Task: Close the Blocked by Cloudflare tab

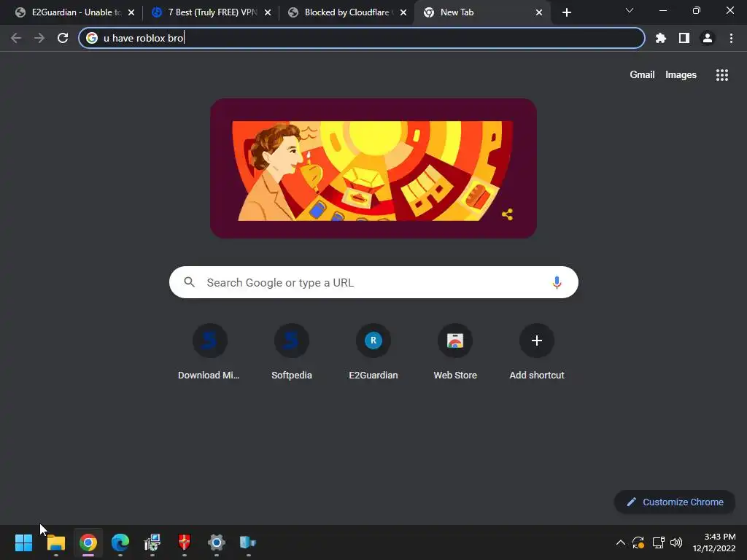Action: [403, 12]
